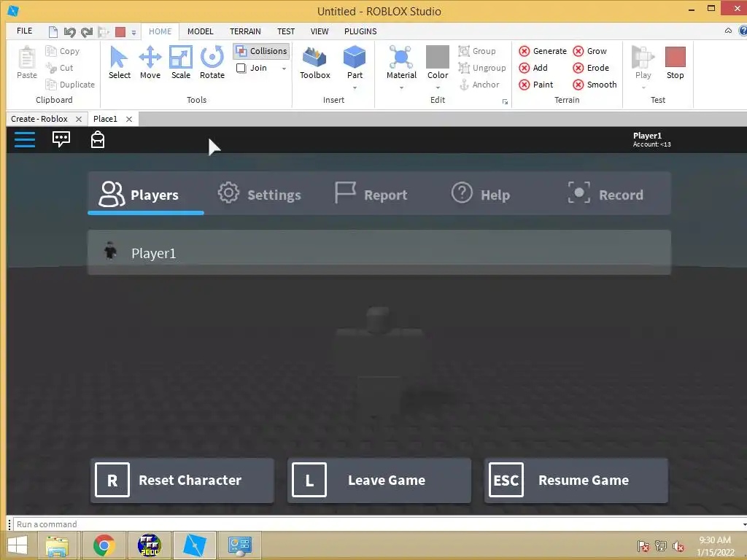Click Grow terrain tool

tap(589, 51)
